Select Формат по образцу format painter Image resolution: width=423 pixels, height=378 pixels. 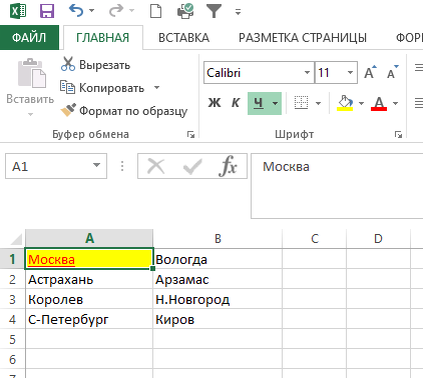click(x=124, y=111)
